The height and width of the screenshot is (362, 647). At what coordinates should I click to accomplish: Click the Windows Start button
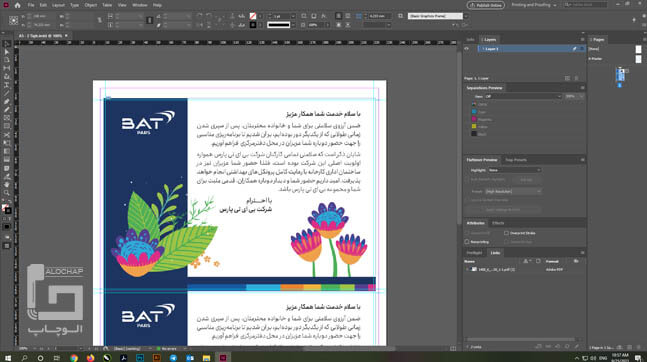click(7, 357)
